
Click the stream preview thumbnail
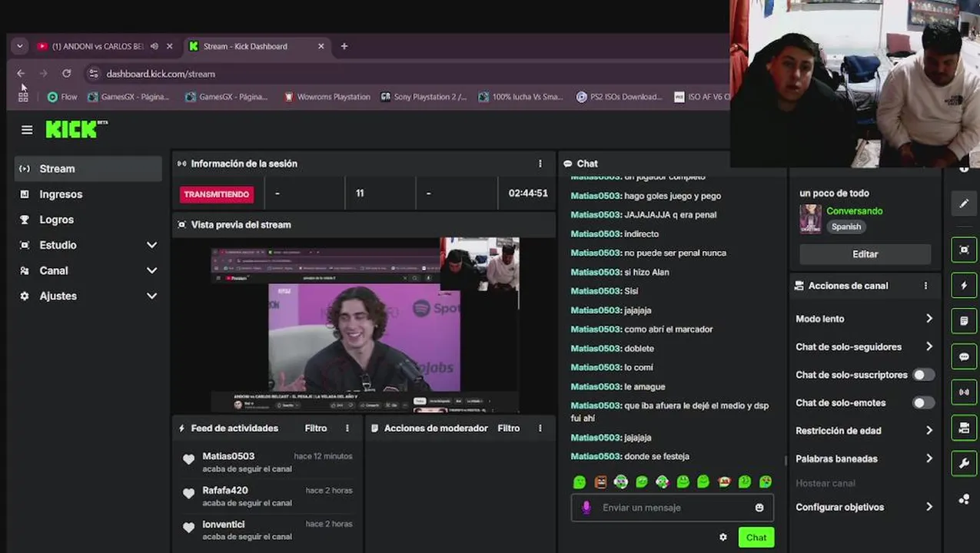[365, 325]
